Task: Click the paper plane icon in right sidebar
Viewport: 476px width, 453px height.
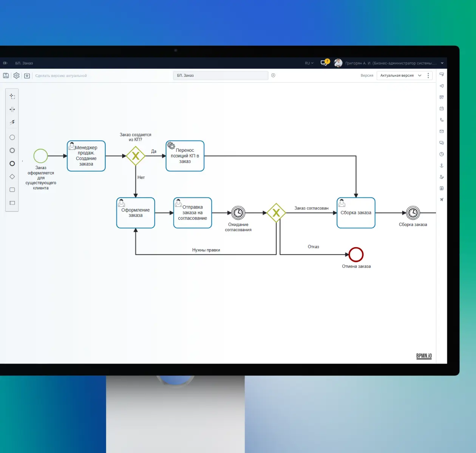Action: tap(442, 86)
